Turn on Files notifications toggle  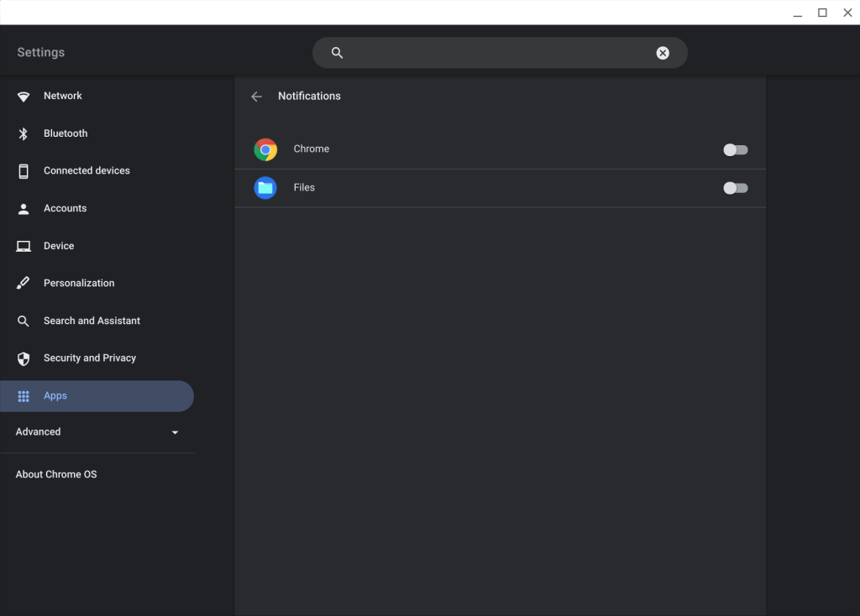pyautogui.click(x=735, y=188)
